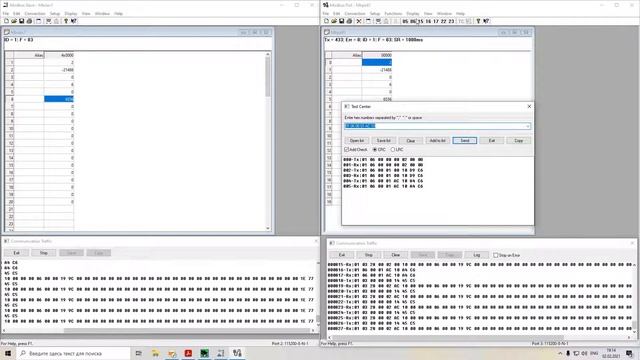The image size is (640, 360).
Task: Click Add to list button in Test Center
Action: tap(438, 140)
